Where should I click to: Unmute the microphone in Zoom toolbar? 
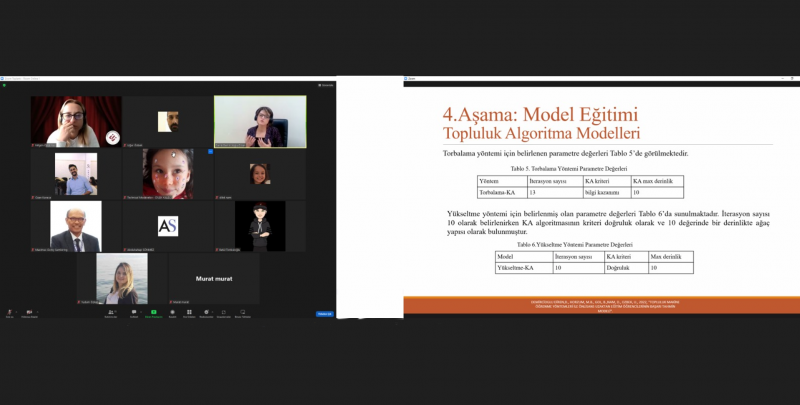point(9,312)
